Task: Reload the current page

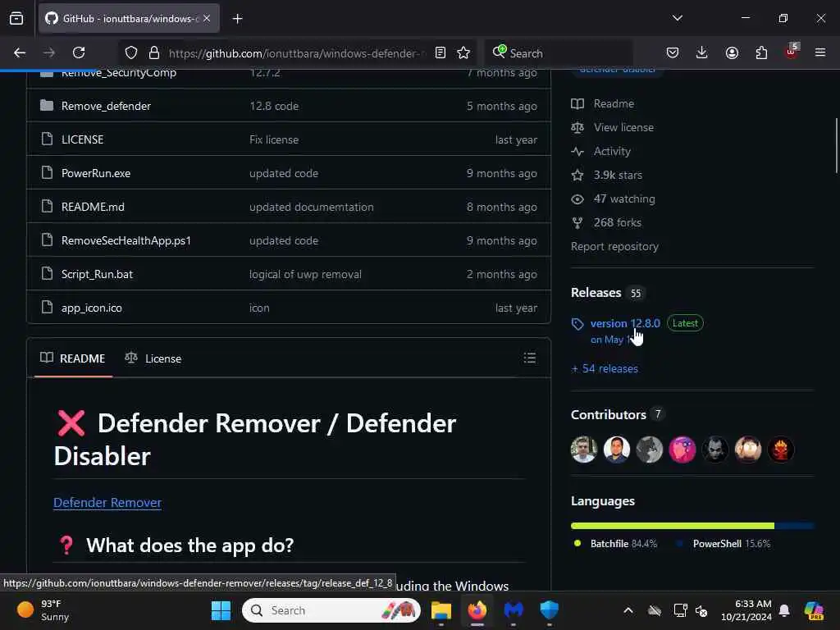Action: click(x=79, y=52)
